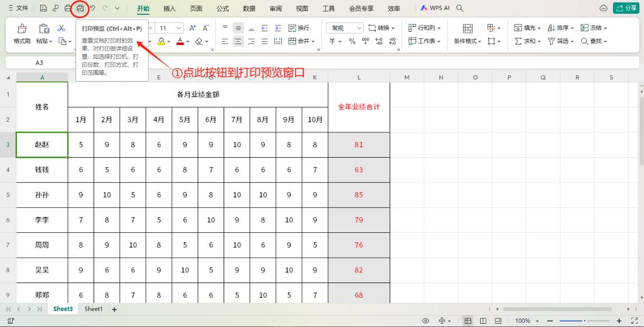The image size is (644, 327).
Task: Toggle middle vertical alignment
Action: tap(238, 28)
